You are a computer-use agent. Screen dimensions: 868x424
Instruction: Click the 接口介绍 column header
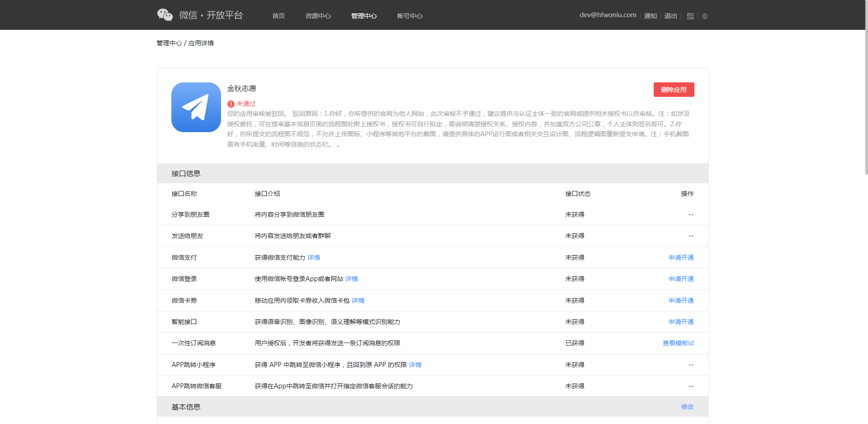coord(267,194)
